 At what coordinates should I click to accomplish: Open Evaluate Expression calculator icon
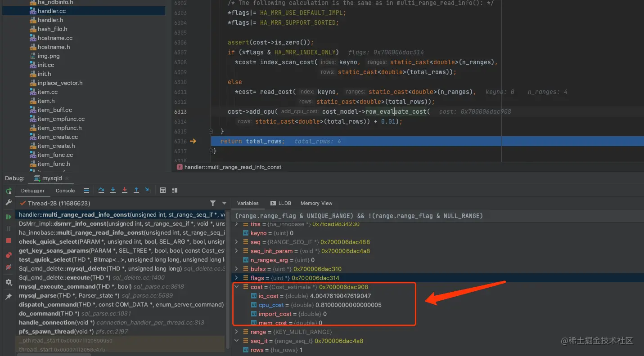point(163,191)
